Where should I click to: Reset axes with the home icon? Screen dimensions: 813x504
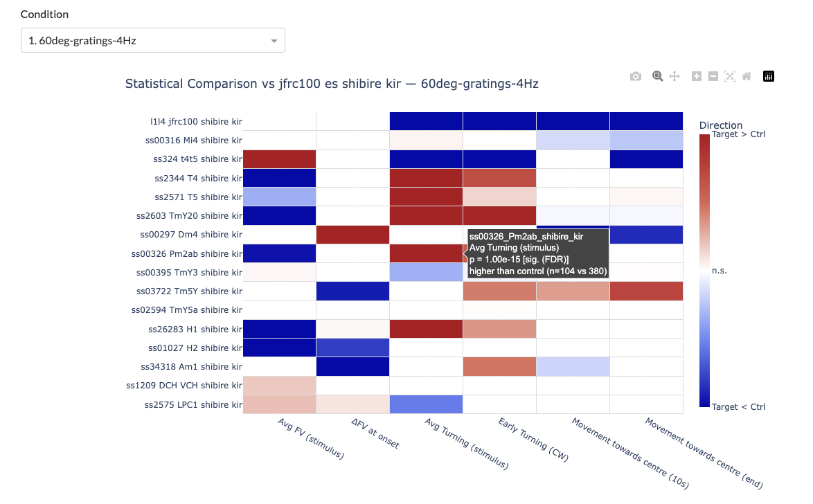747,77
